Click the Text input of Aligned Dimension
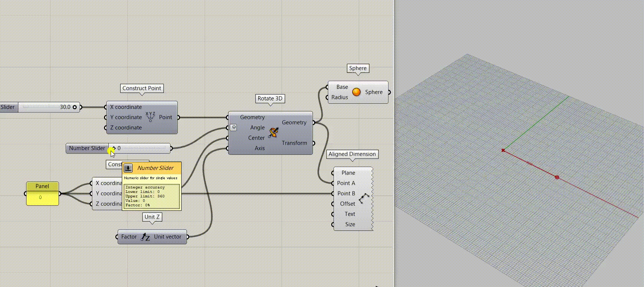644x287 pixels. click(350, 214)
